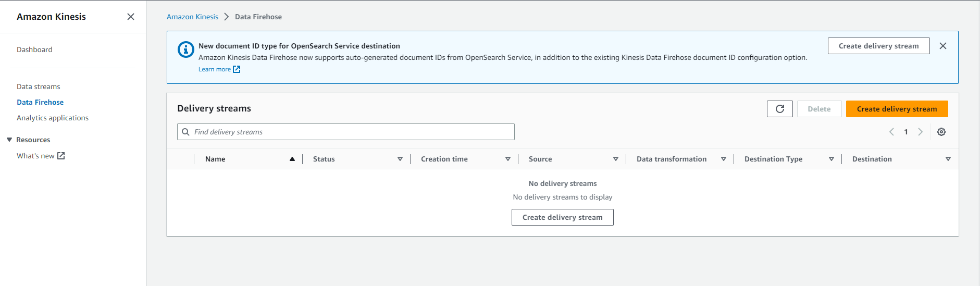Click the Status column header text
Image resolution: width=980 pixels, height=286 pixels.
click(324, 159)
